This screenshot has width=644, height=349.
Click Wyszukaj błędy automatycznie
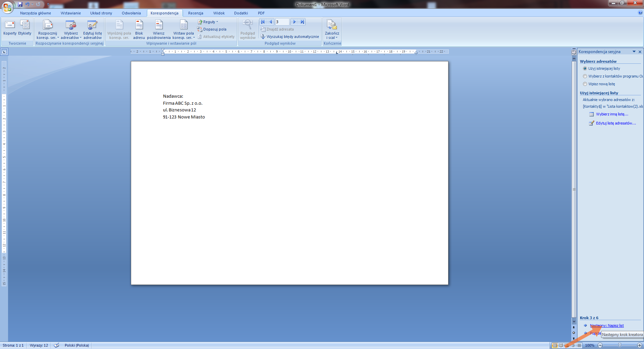click(x=290, y=37)
